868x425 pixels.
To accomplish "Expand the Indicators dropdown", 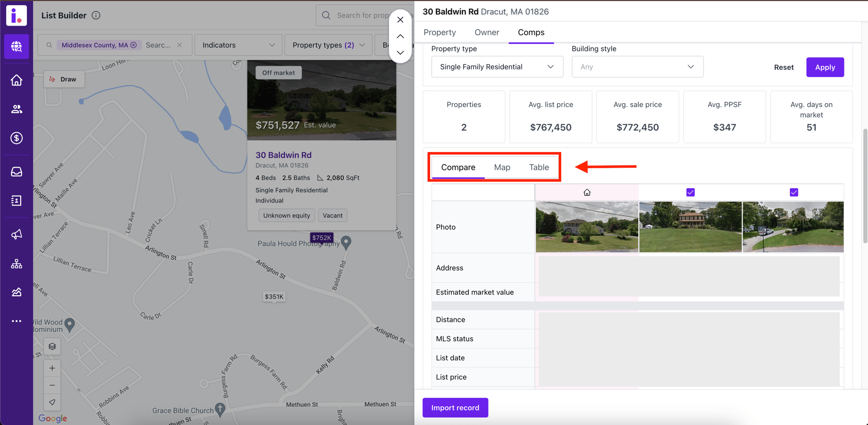I will tap(238, 45).
